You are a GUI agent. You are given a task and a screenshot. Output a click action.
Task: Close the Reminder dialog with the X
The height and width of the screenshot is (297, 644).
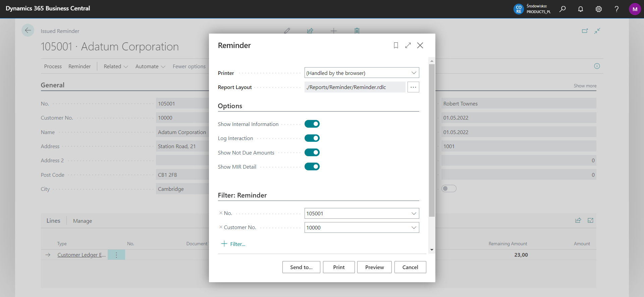tap(420, 45)
